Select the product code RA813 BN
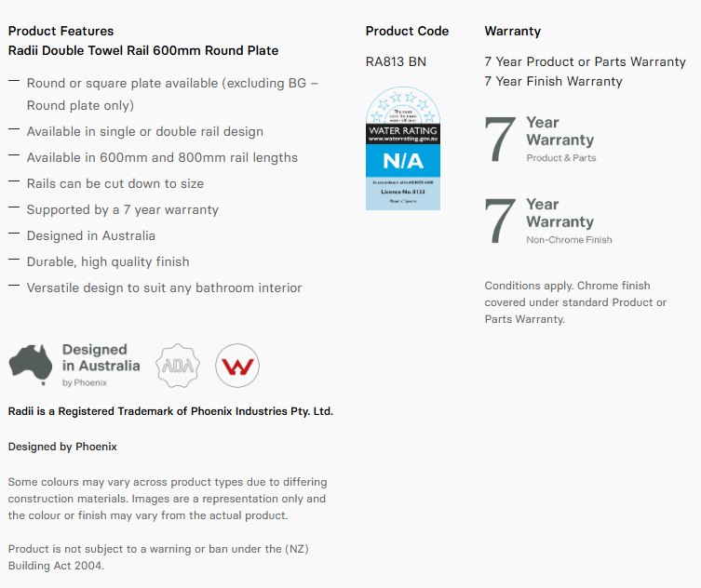The width and height of the screenshot is (701, 588). coord(396,61)
